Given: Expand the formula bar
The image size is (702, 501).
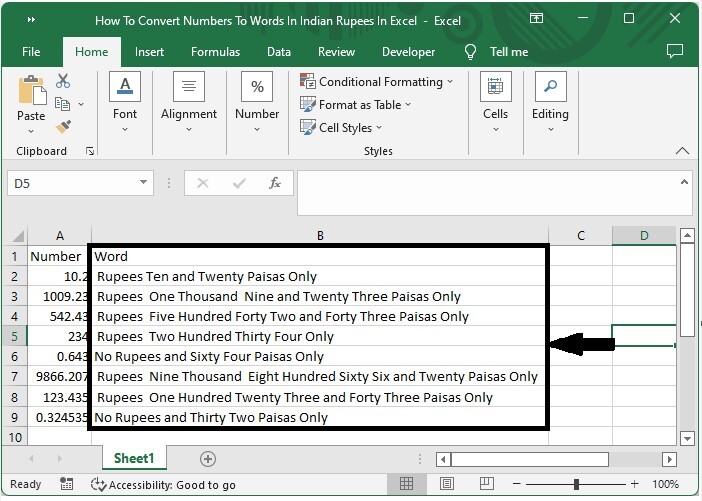Looking at the screenshot, I should tap(684, 182).
